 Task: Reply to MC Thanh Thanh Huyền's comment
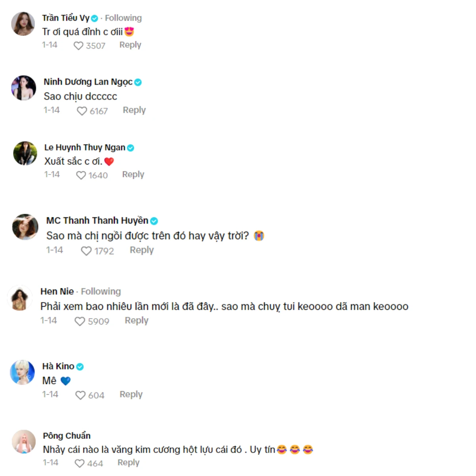pos(142,250)
